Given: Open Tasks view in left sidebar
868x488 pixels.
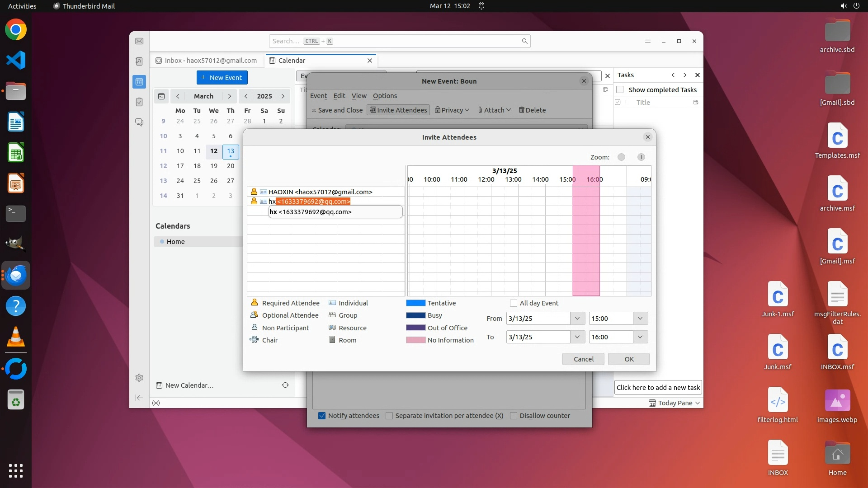Looking at the screenshot, I should pyautogui.click(x=139, y=102).
